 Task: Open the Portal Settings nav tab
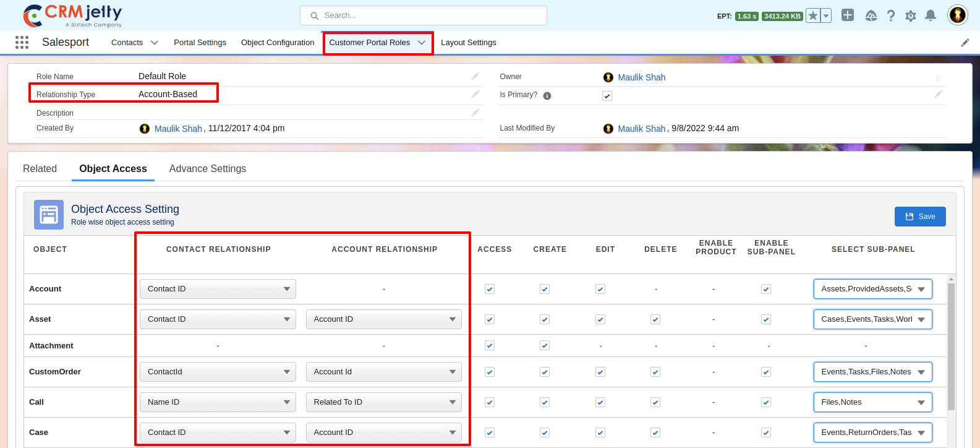click(x=200, y=43)
